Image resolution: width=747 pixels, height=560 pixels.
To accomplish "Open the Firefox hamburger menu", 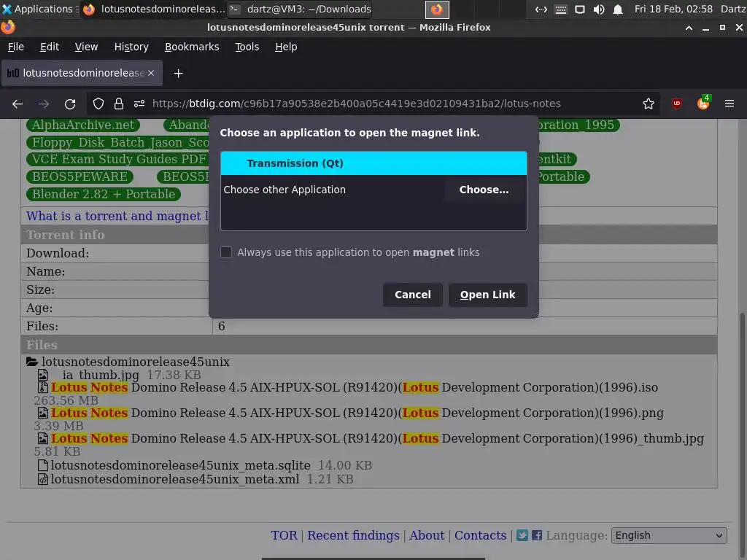I will 729,104.
